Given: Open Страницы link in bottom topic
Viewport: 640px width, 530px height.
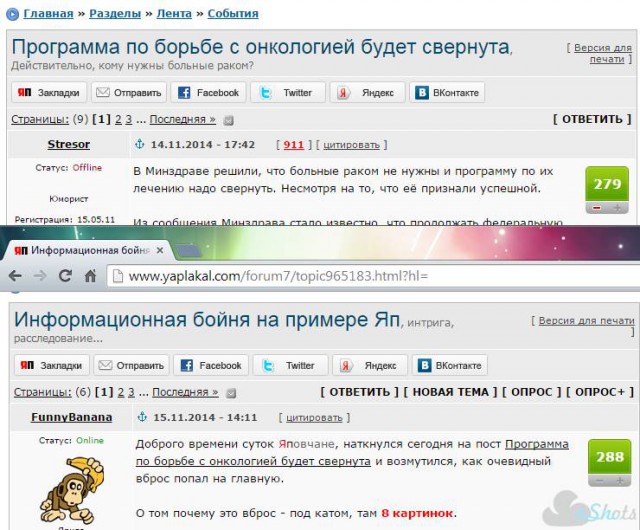Looking at the screenshot, I should tap(43, 392).
